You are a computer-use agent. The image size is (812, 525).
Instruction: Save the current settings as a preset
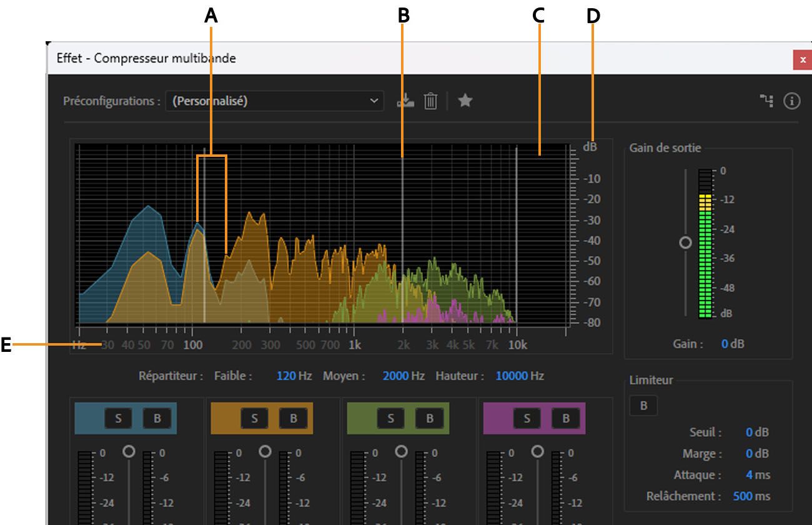(405, 101)
